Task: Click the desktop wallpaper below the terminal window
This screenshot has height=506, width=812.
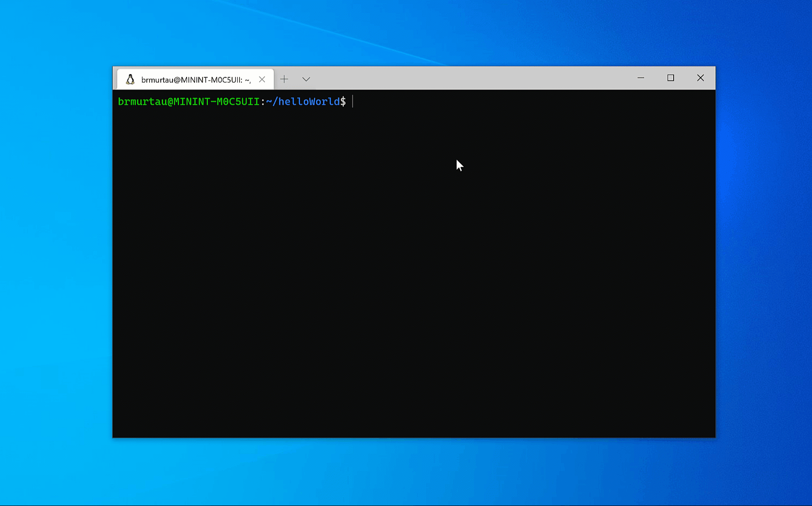Action: coord(413,471)
